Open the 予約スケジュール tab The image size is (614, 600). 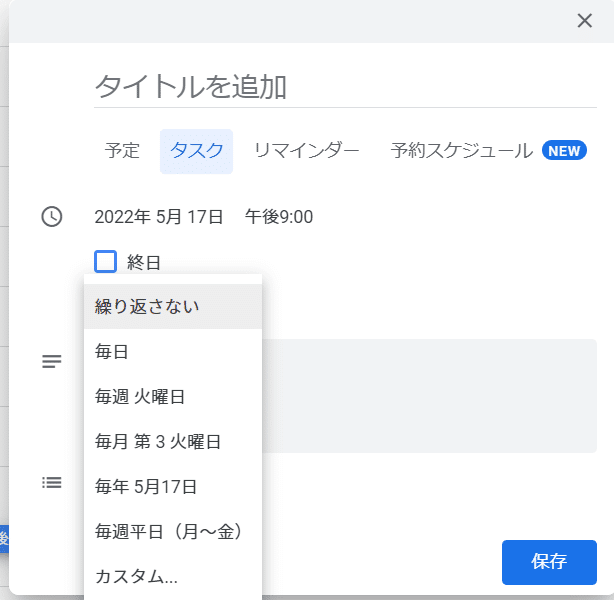(461, 151)
